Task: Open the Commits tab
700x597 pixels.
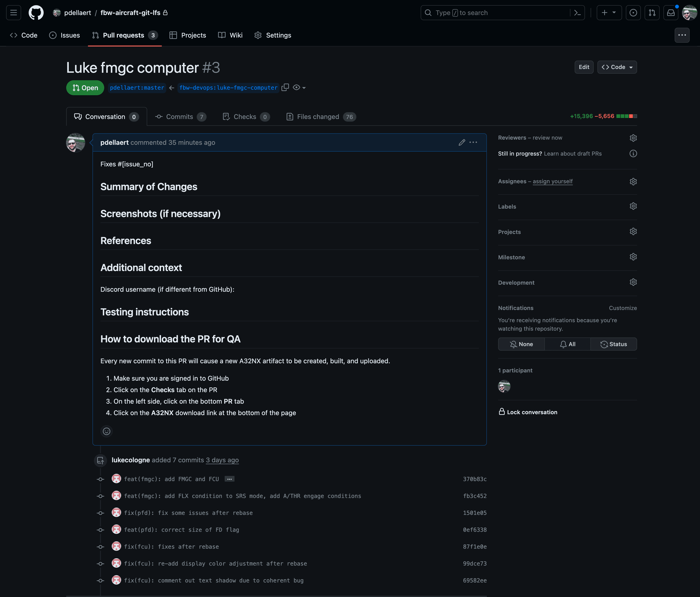Action: pyautogui.click(x=180, y=117)
